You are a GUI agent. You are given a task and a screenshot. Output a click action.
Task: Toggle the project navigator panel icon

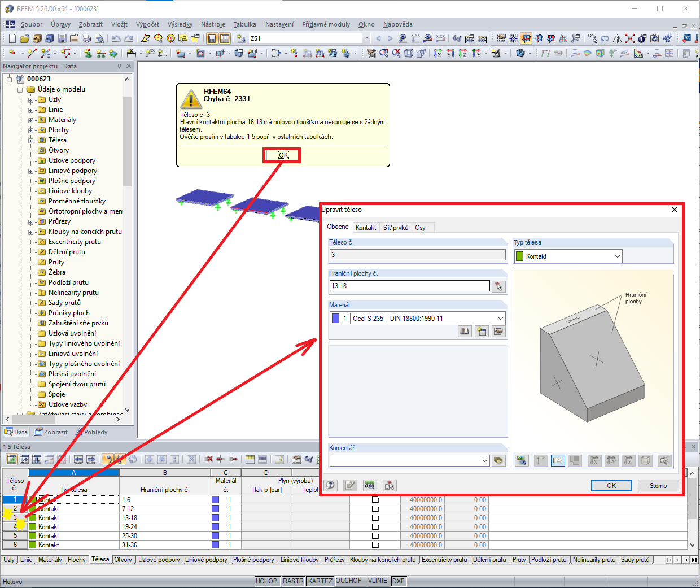click(212, 38)
